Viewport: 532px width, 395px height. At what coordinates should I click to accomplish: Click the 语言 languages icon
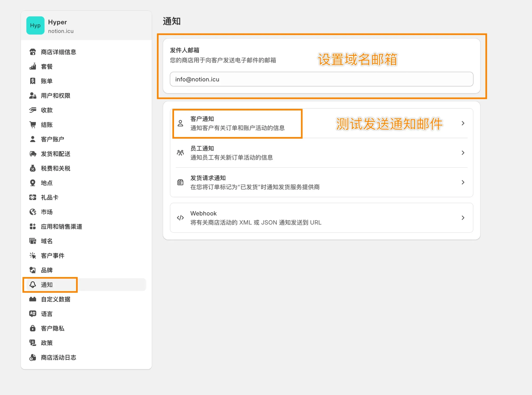pyautogui.click(x=33, y=314)
